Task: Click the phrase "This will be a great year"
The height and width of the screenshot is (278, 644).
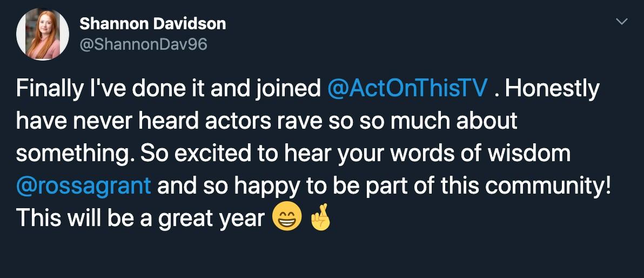Action: coord(140,219)
